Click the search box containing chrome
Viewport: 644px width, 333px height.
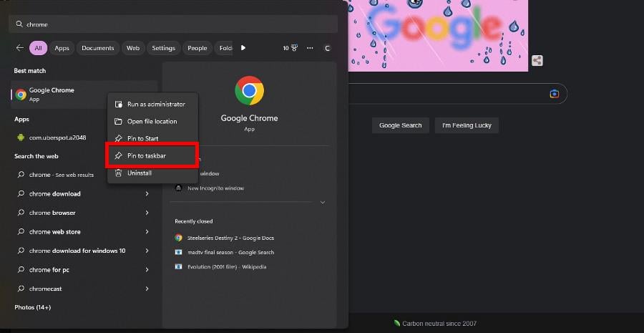click(172, 24)
